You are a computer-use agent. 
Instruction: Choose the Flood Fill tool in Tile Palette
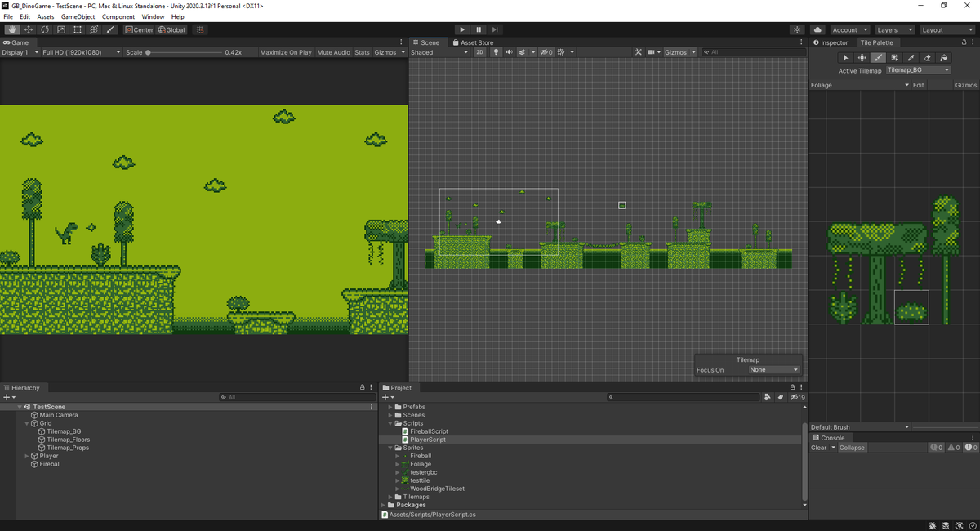(944, 57)
